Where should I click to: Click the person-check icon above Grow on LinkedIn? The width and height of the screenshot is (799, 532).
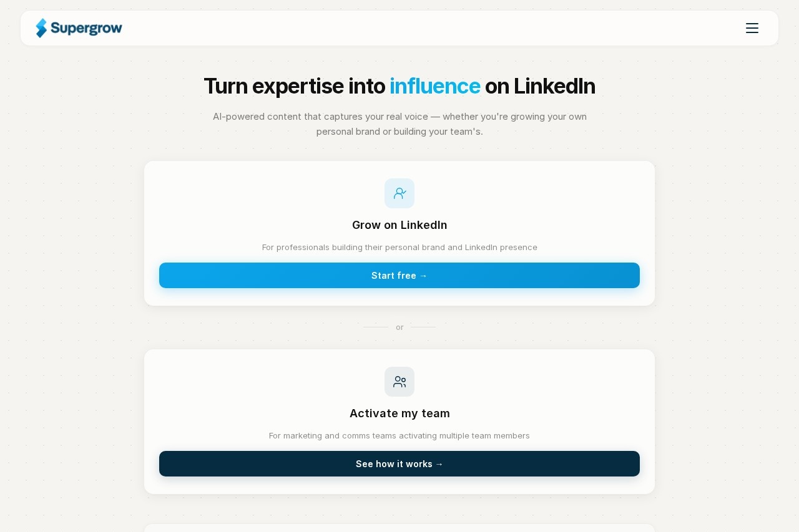(x=399, y=193)
